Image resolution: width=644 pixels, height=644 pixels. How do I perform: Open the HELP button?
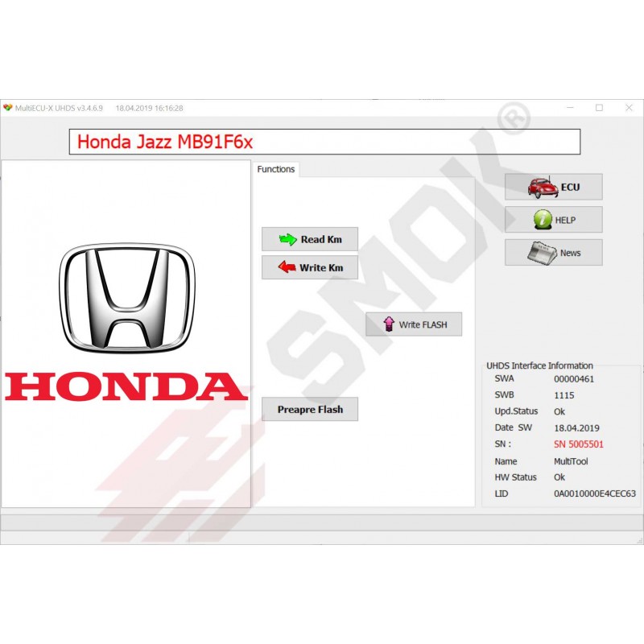point(554,220)
